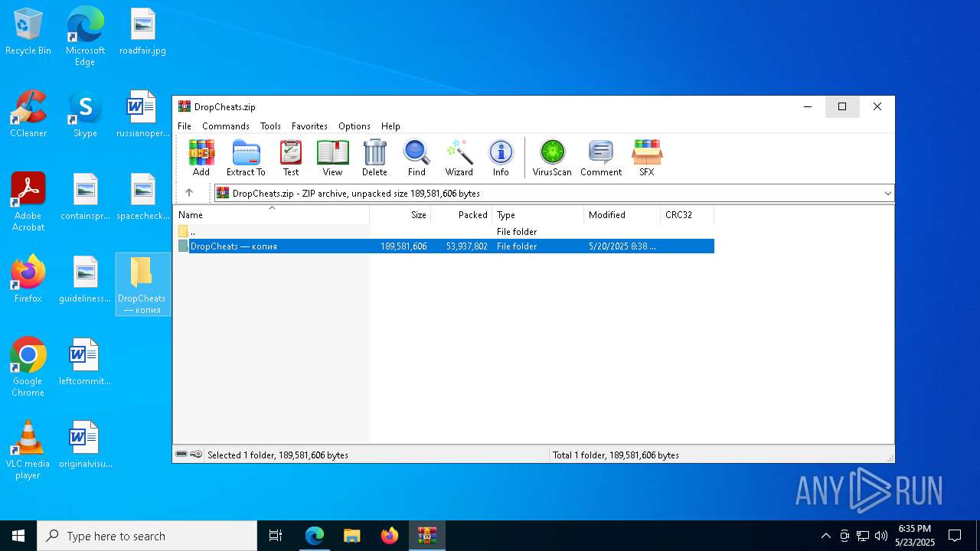The height and width of the screenshot is (551, 980).
Task: Click the taskbar search box
Action: click(x=147, y=536)
